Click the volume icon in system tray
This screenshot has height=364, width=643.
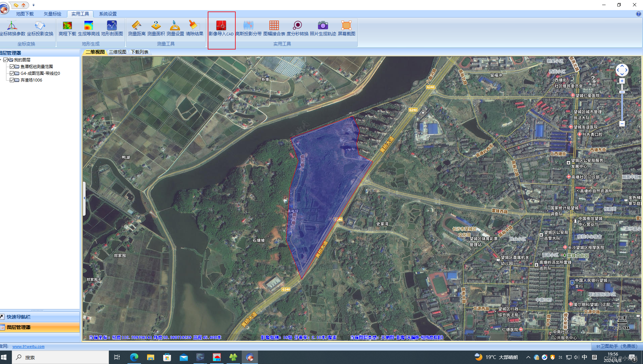point(576,357)
